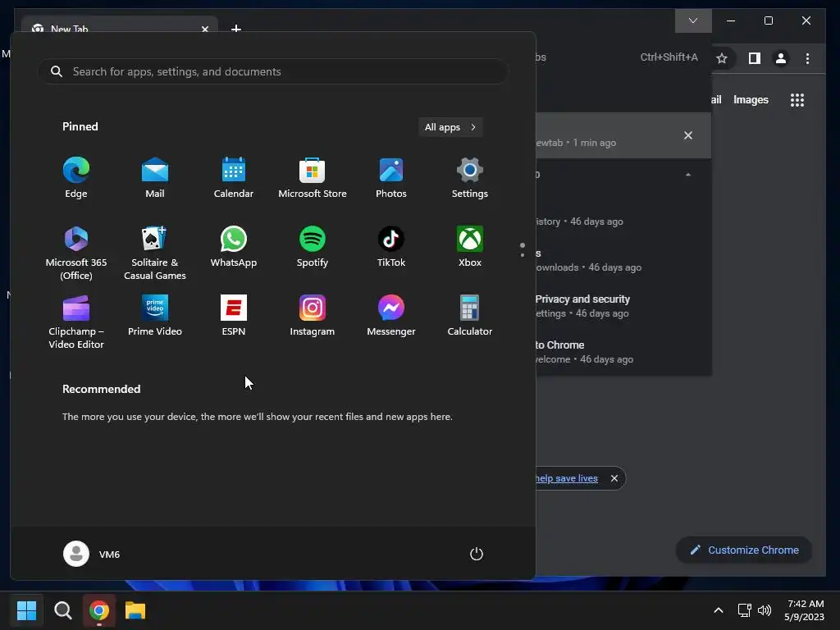The width and height of the screenshot is (840, 630).
Task: Open Clipchamp Video Editor
Action: [x=76, y=322]
